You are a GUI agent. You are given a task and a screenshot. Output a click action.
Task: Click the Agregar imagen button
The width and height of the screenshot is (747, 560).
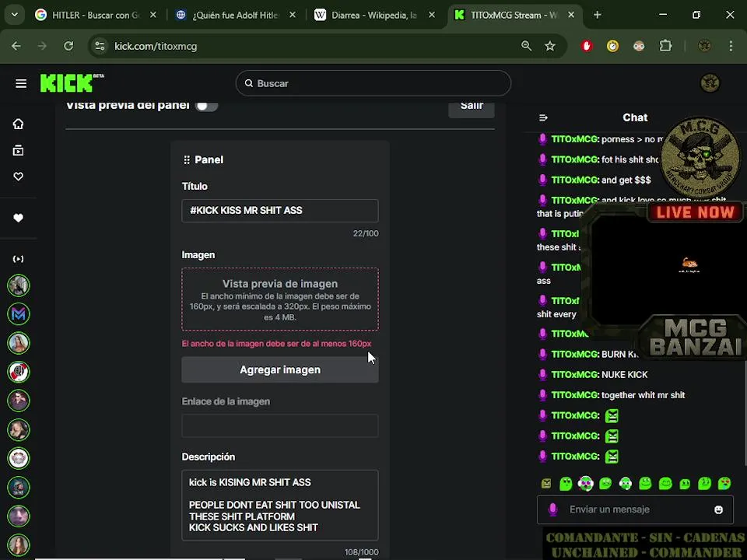point(280,370)
